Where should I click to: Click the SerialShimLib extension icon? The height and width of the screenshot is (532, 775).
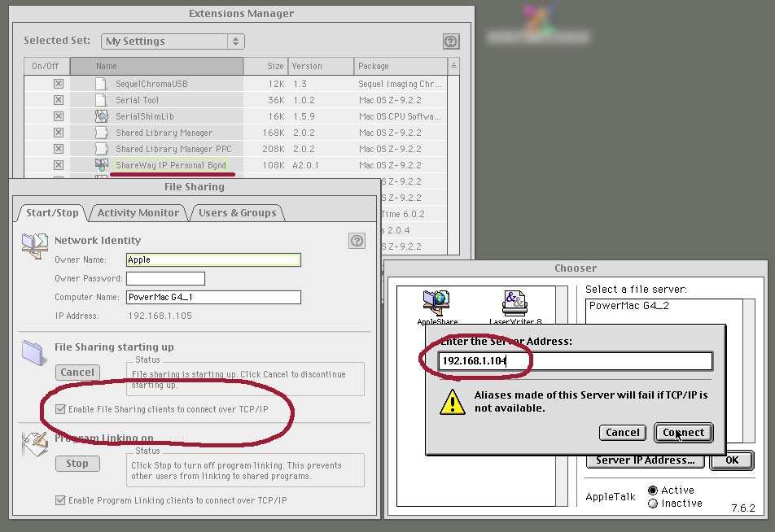101,116
